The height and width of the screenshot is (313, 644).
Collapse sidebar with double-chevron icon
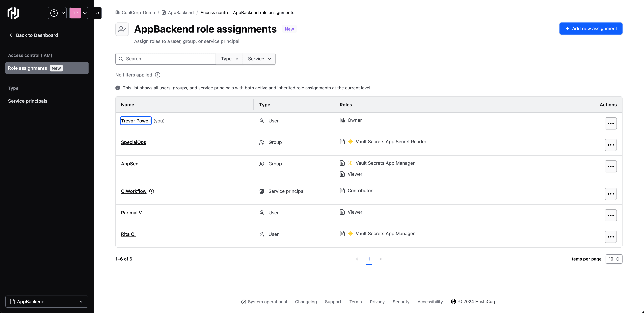pyautogui.click(x=97, y=13)
